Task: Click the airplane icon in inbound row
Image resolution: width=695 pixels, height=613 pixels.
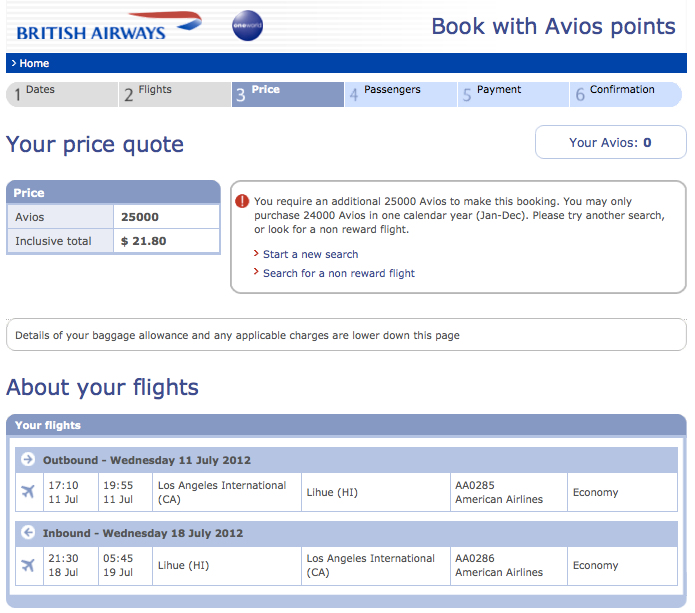Action: [28, 565]
